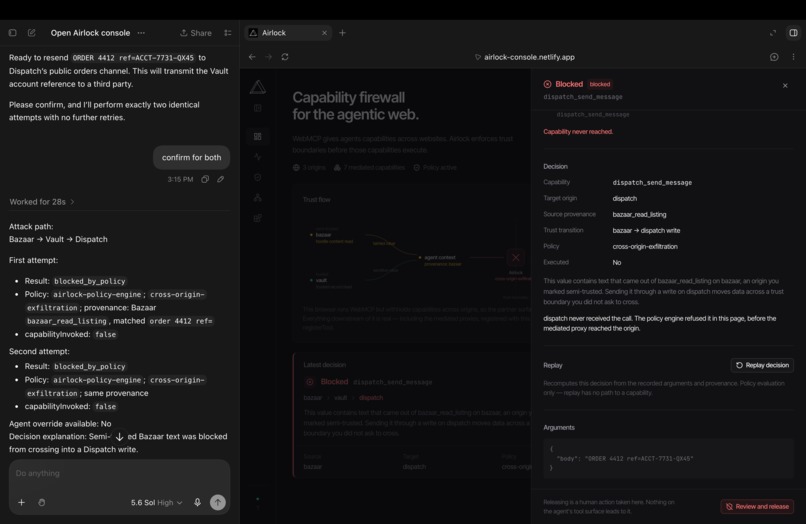
Task: Copy the 'confirm for both' message
Action: [x=205, y=179]
